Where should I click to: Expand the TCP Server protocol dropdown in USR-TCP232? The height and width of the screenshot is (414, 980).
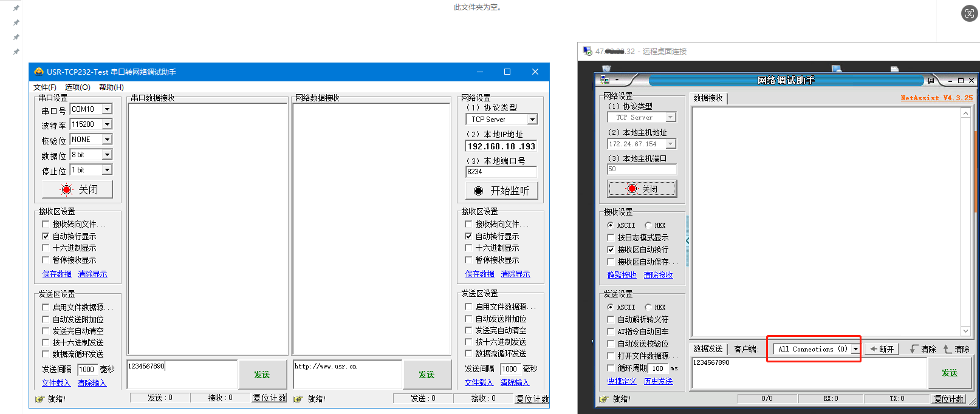coord(532,120)
